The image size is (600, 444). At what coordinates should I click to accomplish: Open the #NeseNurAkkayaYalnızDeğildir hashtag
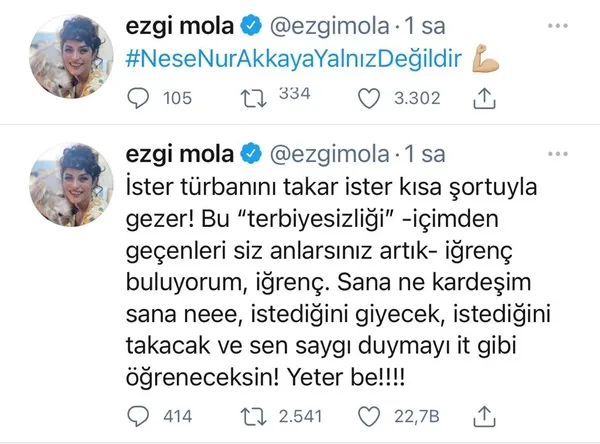point(298,60)
